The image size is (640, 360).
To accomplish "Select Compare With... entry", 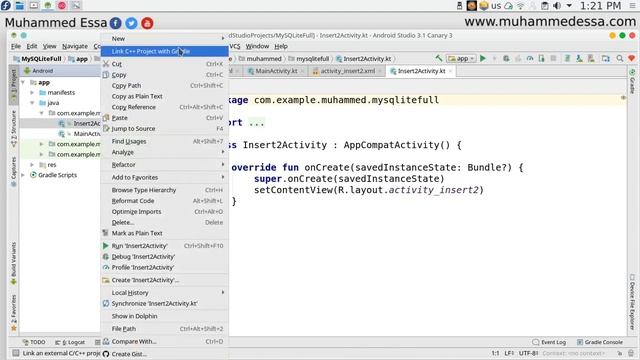I will pyautogui.click(x=164, y=341).
